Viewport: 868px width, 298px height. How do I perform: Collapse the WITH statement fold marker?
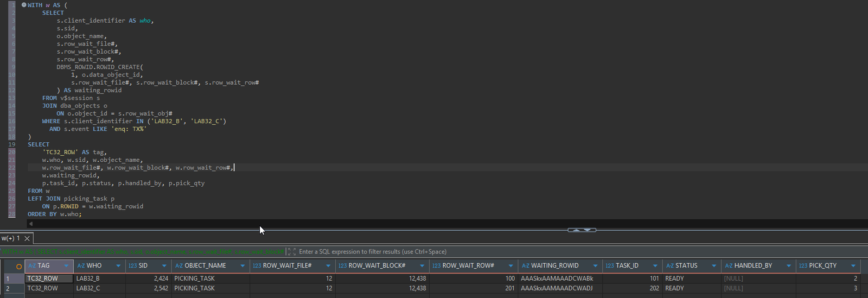pos(24,5)
